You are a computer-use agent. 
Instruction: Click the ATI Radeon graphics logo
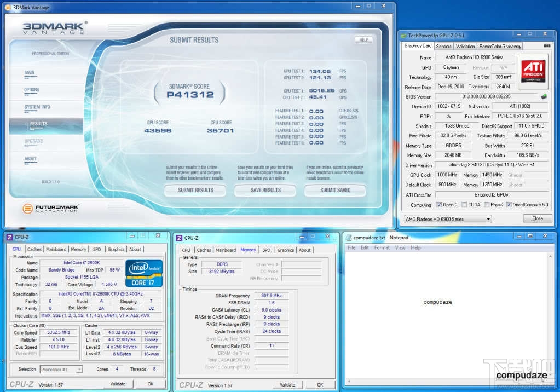[533, 71]
